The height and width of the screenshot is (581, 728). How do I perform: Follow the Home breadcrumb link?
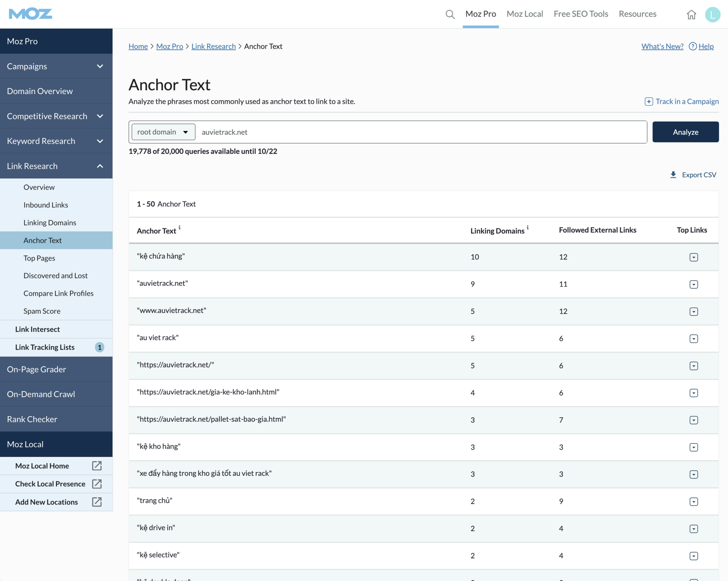click(x=138, y=46)
